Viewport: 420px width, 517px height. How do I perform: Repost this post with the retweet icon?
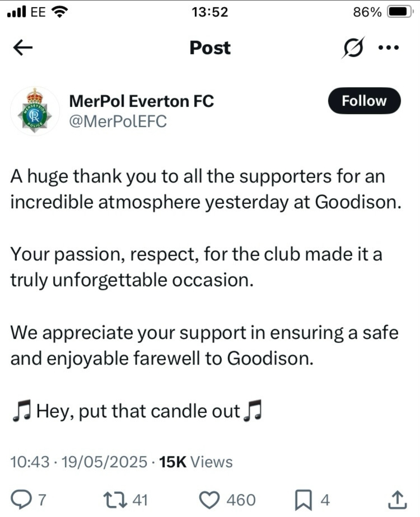point(115,499)
